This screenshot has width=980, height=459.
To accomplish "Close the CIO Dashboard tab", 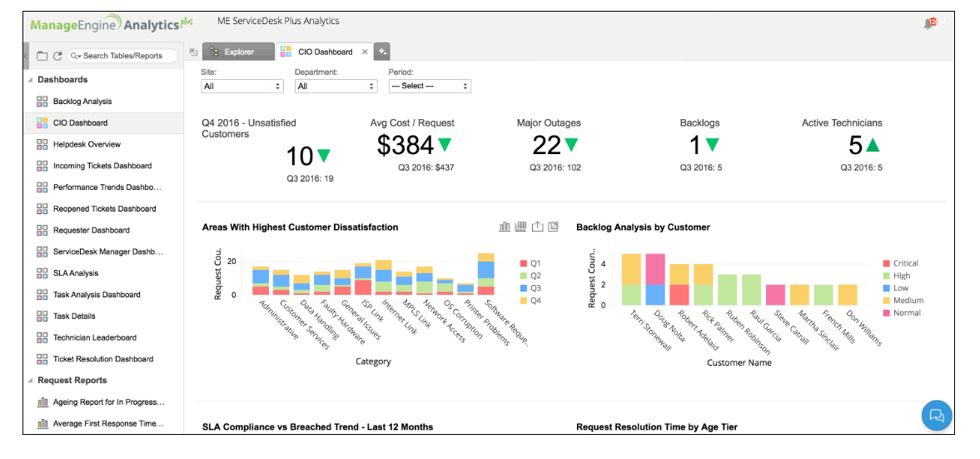I will (364, 52).
